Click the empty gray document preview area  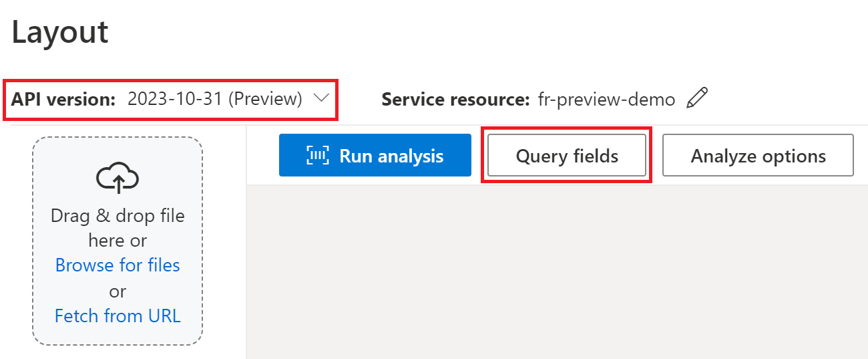557,271
